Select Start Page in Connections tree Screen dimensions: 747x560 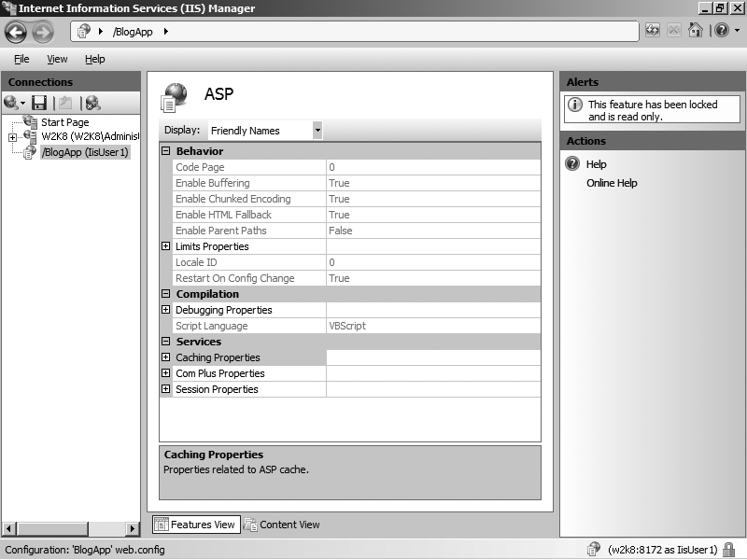[64, 122]
